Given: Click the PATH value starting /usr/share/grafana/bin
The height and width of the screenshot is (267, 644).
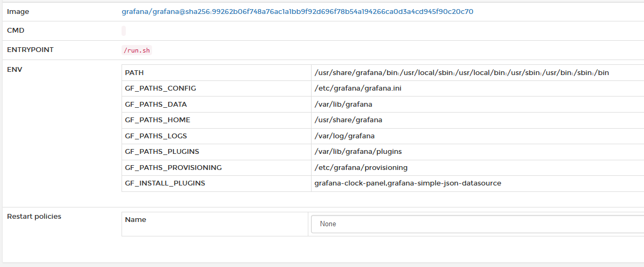Looking at the screenshot, I should (x=462, y=72).
